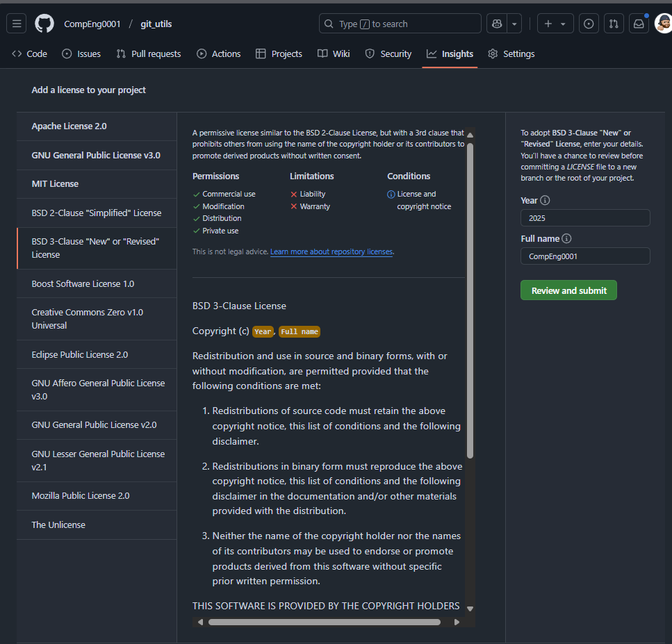Select Apache License 2.0
672x644 pixels.
tap(97, 126)
